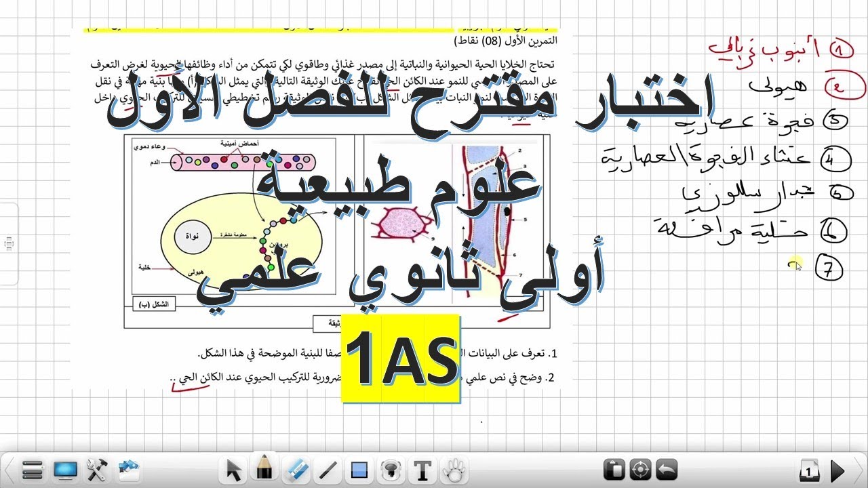The image size is (868, 488).
Task: Expand the left side panel handle
Action: point(9,243)
